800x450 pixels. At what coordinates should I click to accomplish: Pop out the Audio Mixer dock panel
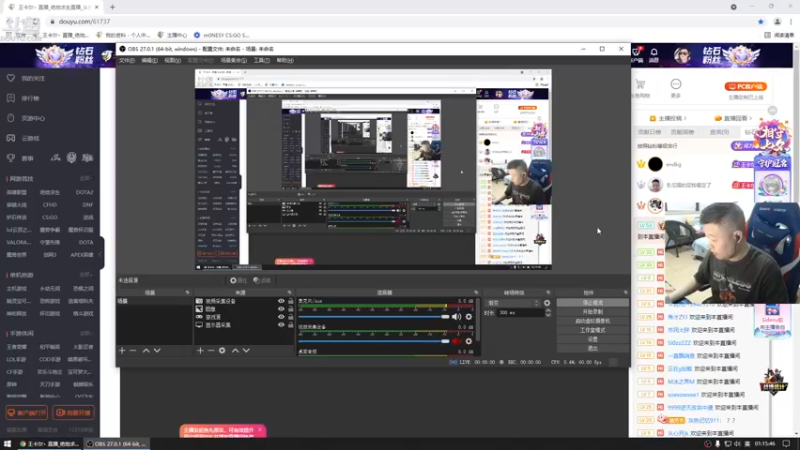click(476, 292)
